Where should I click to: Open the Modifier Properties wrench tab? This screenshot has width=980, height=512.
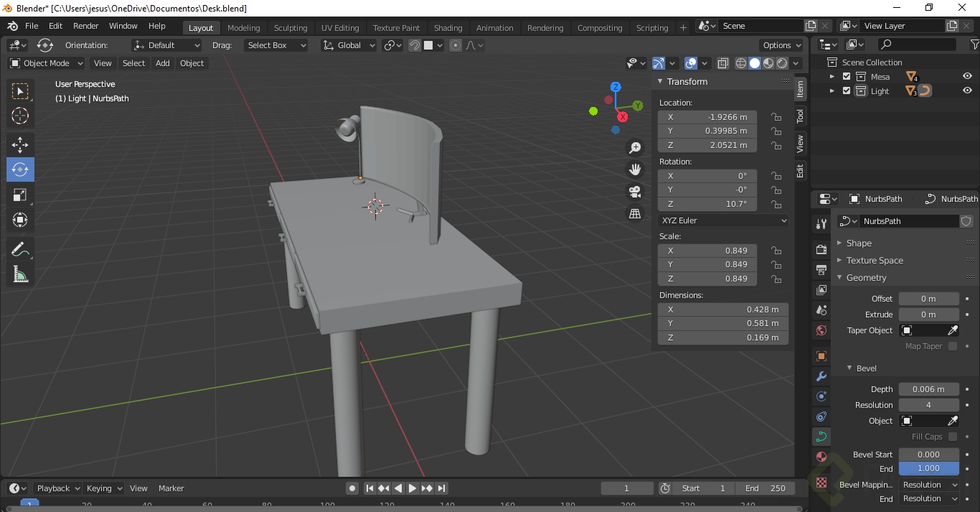820,376
